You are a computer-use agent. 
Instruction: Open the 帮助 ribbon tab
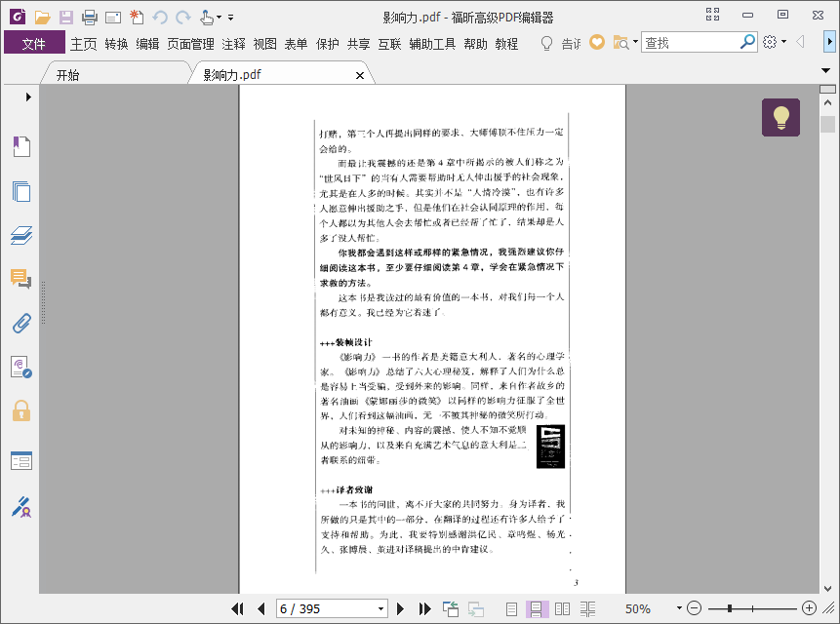(x=476, y=43)
